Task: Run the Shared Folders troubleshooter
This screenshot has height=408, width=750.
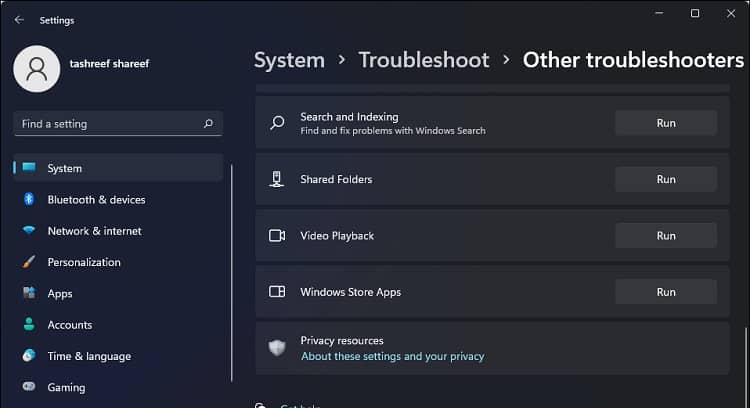Action: 666,179
